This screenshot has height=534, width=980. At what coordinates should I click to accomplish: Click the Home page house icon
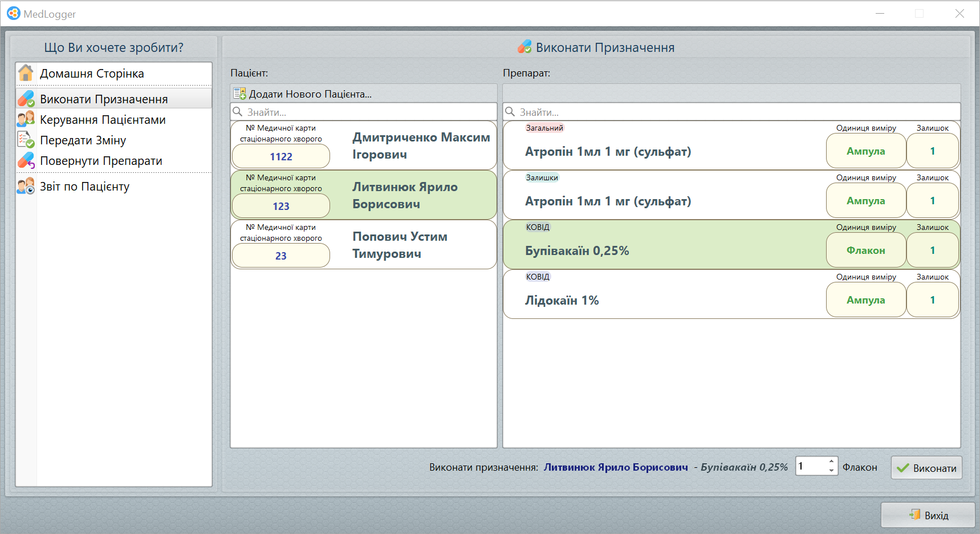[26, 73]
